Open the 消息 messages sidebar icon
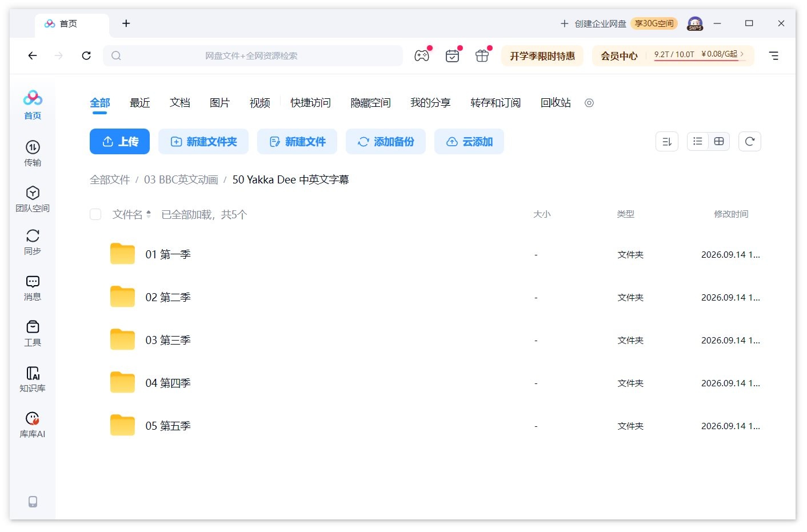The width and height of the screenshot is (807, 532). pos(33,287)
